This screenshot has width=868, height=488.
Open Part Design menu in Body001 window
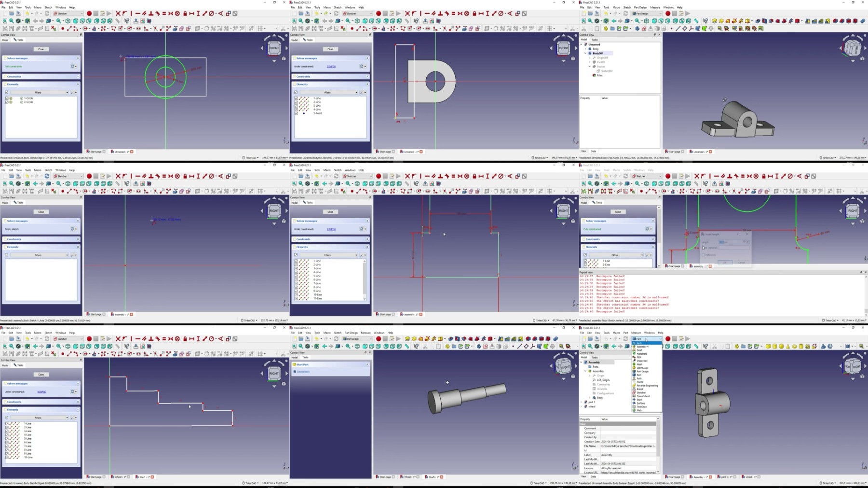point(640,7)
